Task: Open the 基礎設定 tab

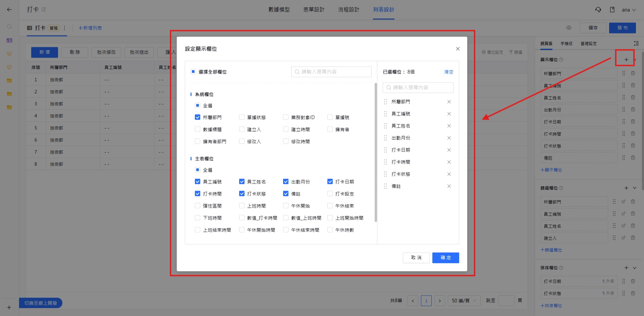Action: coord(589,44)
